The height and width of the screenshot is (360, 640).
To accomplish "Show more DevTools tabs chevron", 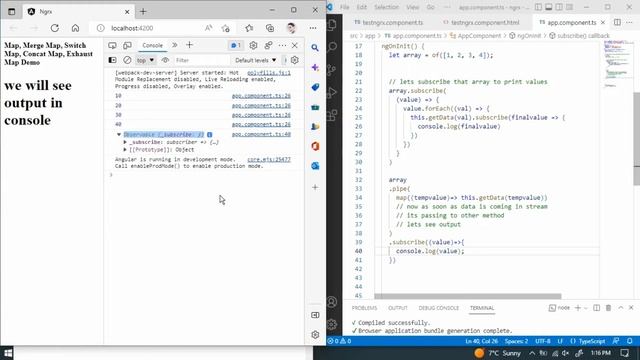I will click(x=175, y=45).
